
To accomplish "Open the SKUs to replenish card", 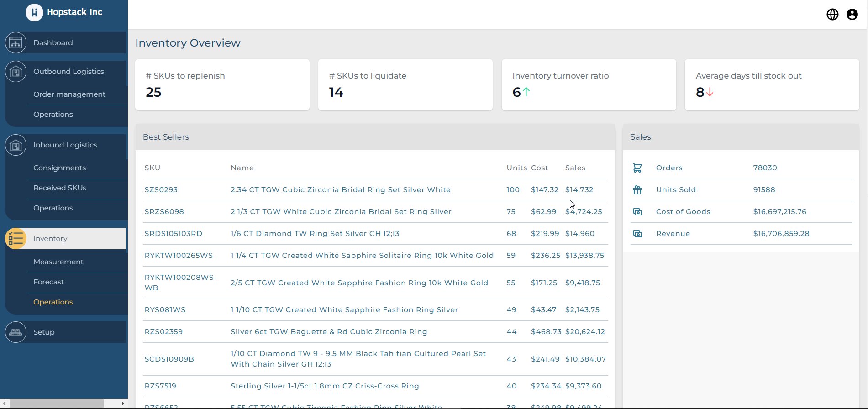I will [222, 84].
